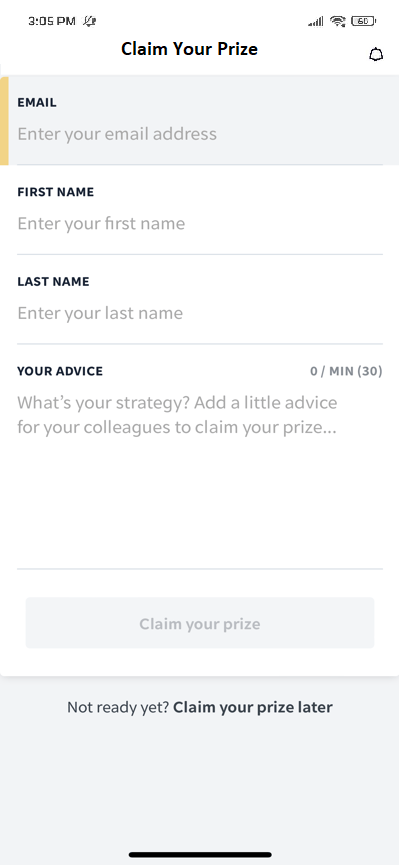The height and width of the screenshot is (865, 399).
Task: Tap the Claim Your Prize page title
Action: click(x=189, y=49)
